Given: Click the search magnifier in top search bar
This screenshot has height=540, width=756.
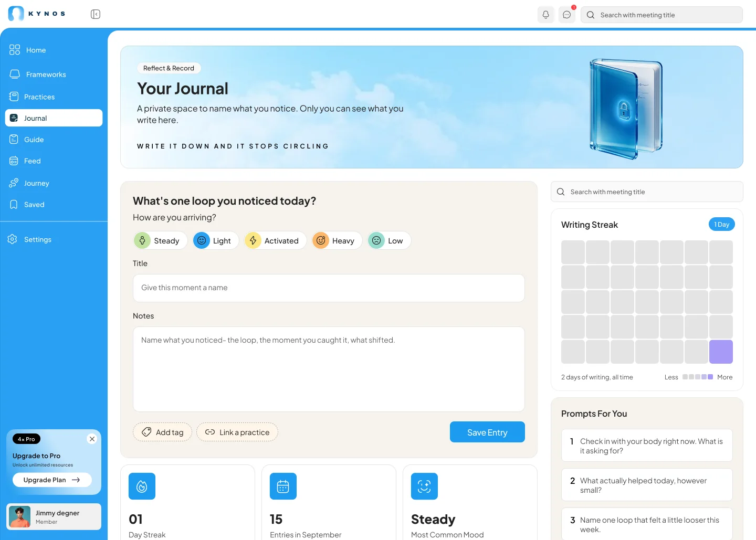Looking at the screenshot, I should [591, 15].
